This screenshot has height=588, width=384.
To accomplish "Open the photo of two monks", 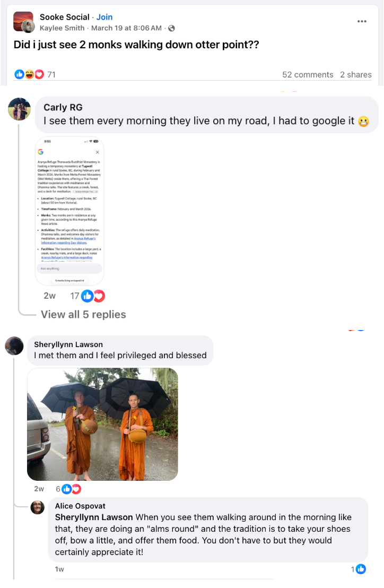I will coord(103,425).
